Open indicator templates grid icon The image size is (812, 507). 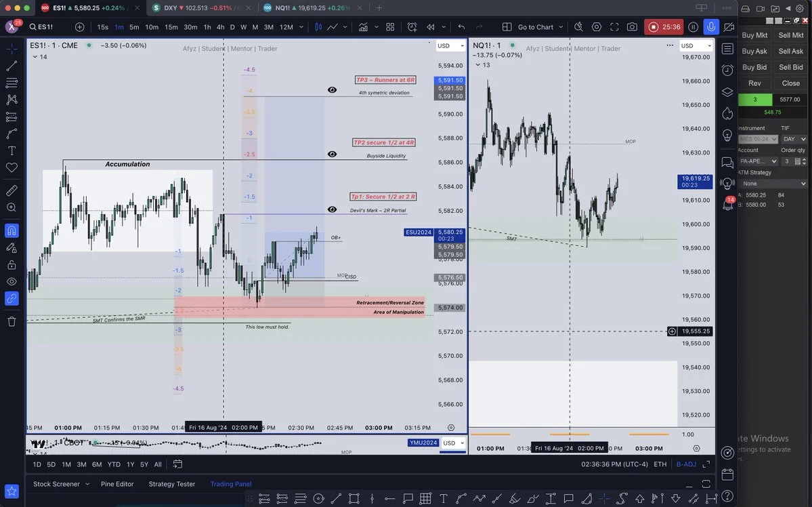click(391, 27)
